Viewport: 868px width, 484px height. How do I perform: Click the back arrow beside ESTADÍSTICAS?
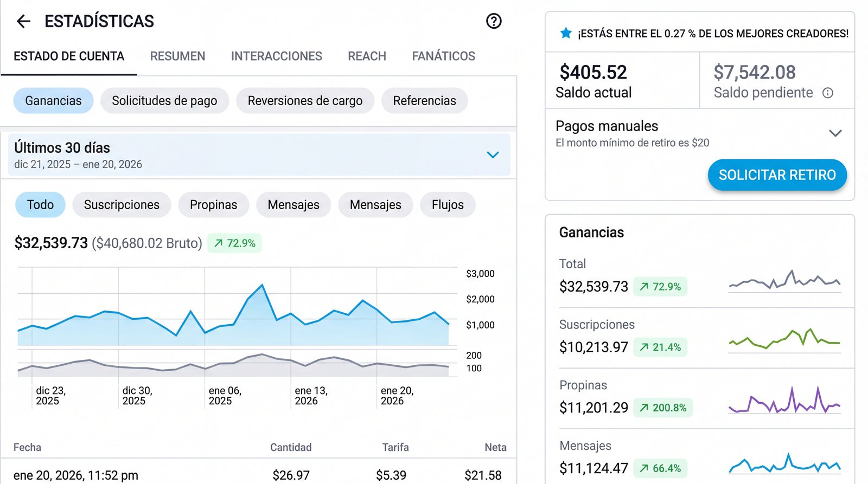tap(23, 21)
